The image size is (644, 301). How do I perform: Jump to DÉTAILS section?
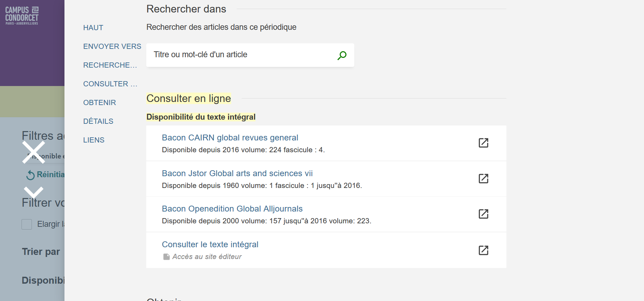tap(98, 121)
